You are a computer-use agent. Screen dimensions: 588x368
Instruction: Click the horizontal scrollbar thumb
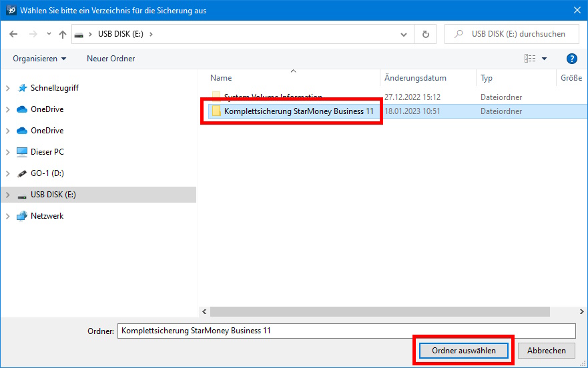(380, 312)
